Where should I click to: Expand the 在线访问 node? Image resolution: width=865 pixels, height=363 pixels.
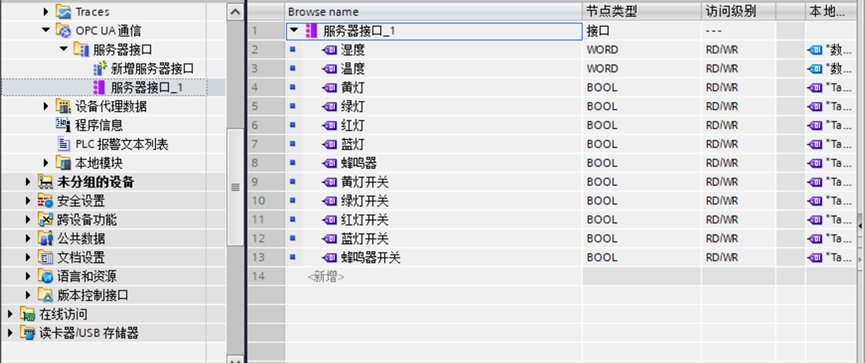pyautogui.click(x=10, y=314)
